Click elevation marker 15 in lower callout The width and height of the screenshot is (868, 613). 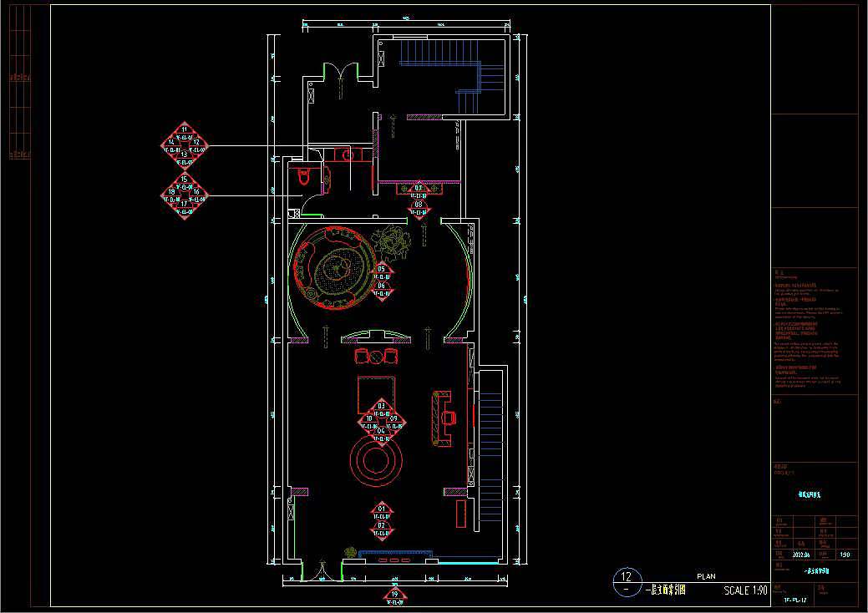coord(185,182)
